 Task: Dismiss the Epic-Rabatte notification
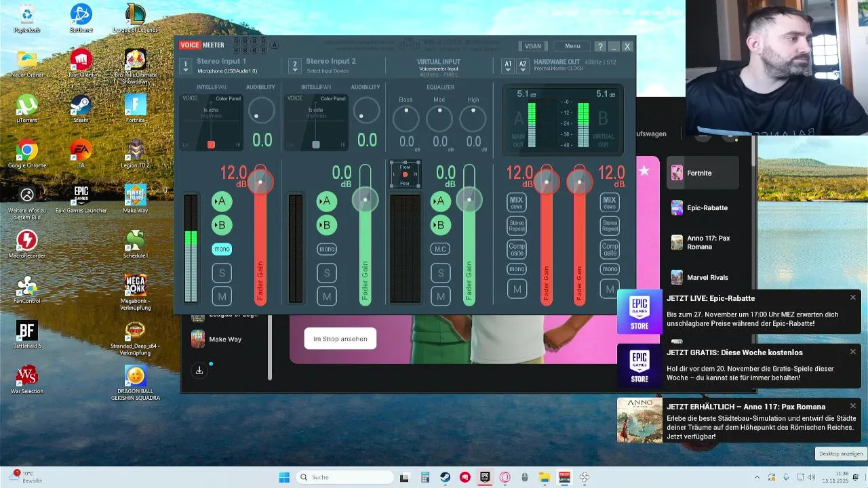(x=853, y=298)
